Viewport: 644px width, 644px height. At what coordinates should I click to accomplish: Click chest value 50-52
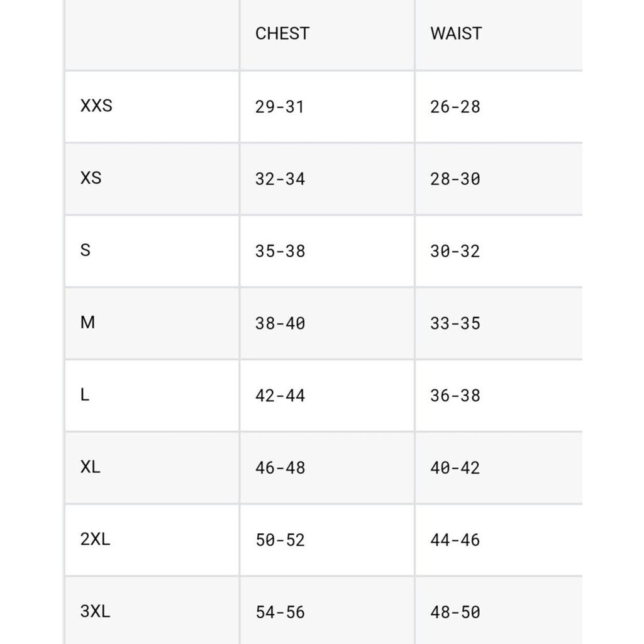(280, 540)
